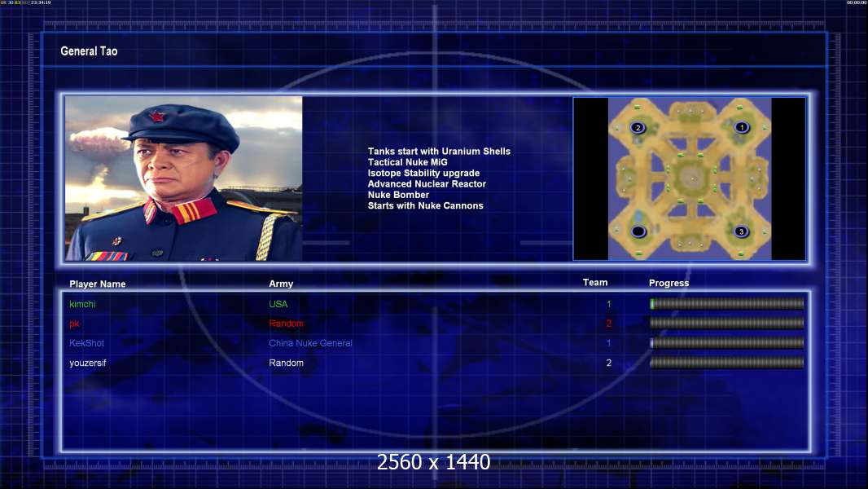This screenshot has height=489, width=868.
Task: Click youzersif's team number 2
Action: [608, 363]
